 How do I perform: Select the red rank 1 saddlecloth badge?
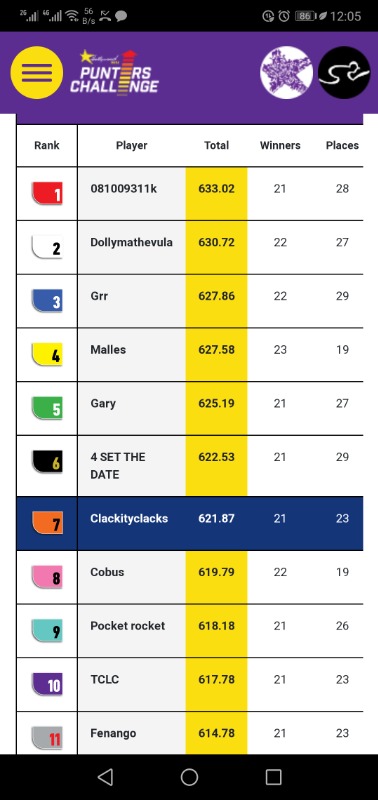(47, 193)
